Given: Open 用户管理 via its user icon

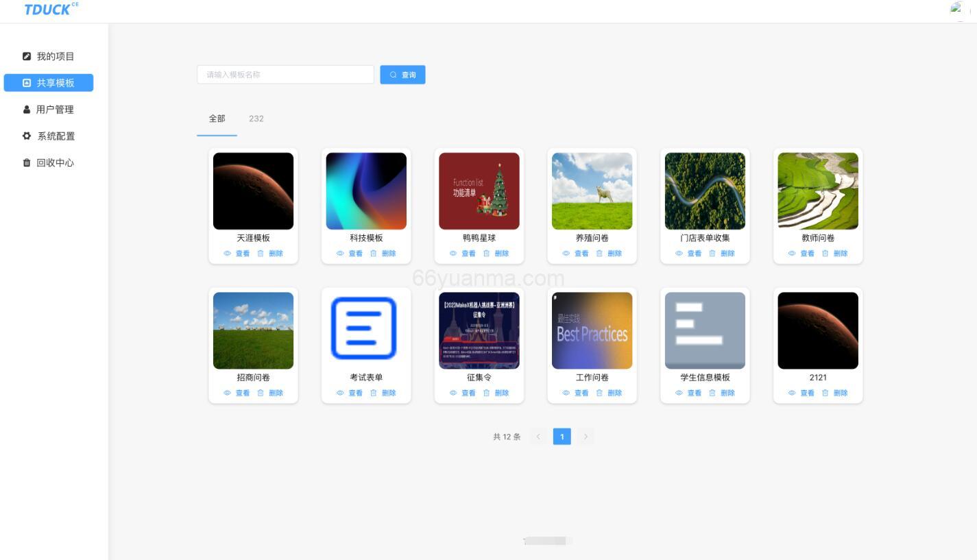Looking at the screenshot, I should point(27,109).
